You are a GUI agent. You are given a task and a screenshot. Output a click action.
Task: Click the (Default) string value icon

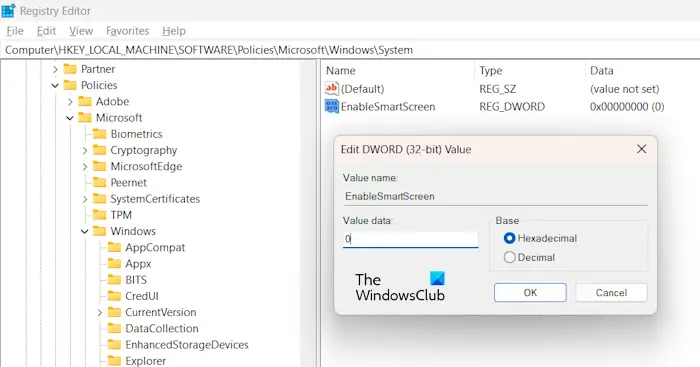coord(332,88)
